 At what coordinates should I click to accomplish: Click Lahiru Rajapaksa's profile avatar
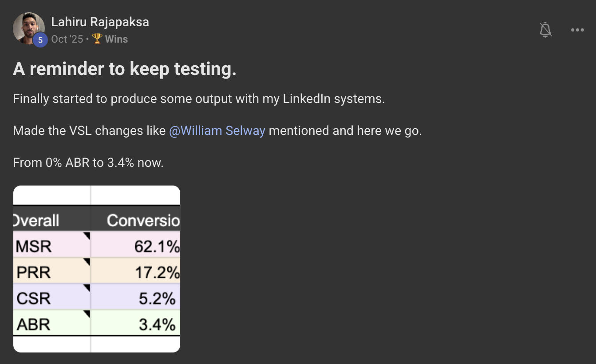point(28,28)
